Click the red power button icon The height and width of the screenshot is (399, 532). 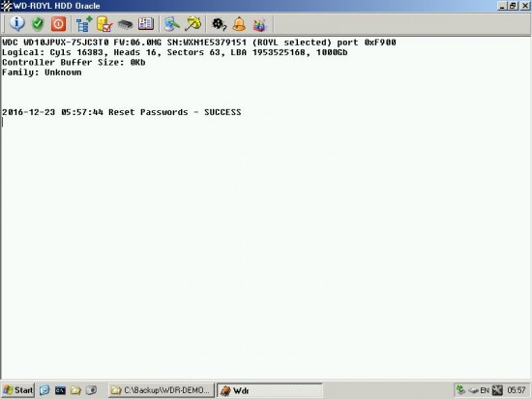tap(58, 24)
